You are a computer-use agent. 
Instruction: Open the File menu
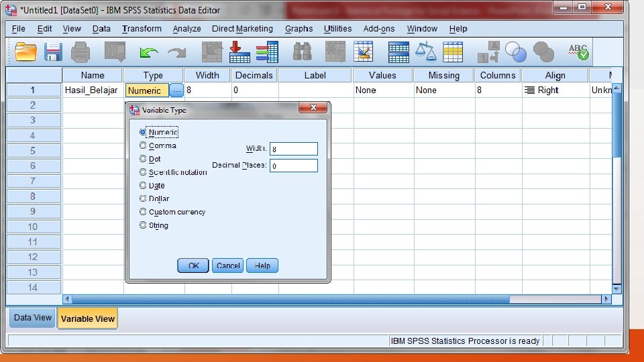[19, 29]
